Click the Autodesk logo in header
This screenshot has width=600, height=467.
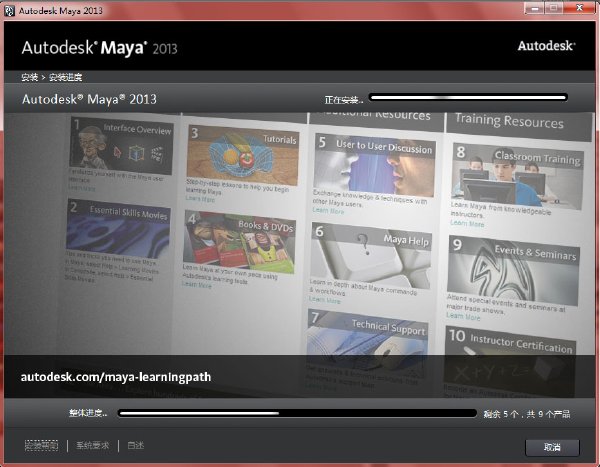tap(546, 46)
